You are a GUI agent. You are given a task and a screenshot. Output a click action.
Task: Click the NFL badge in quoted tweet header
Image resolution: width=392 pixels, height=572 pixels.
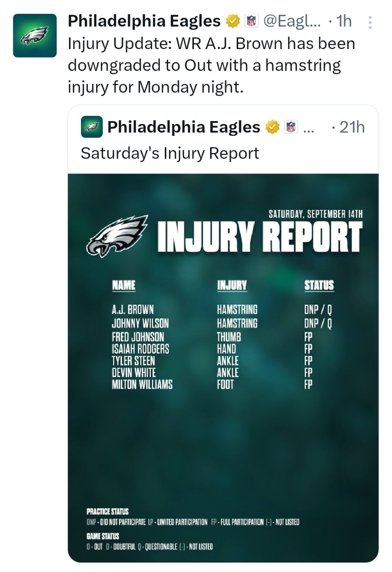point(291,127)
